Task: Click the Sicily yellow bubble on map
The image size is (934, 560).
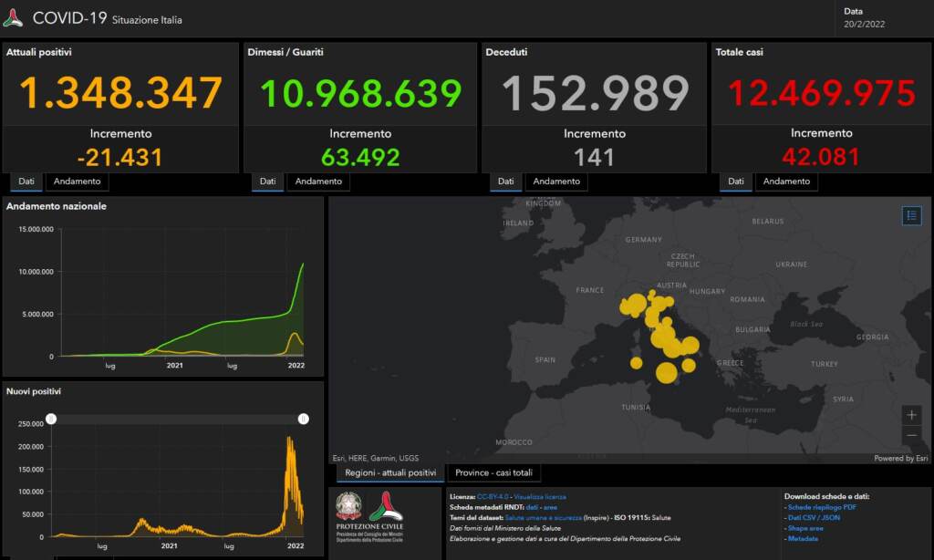Action: click(666, 372)
